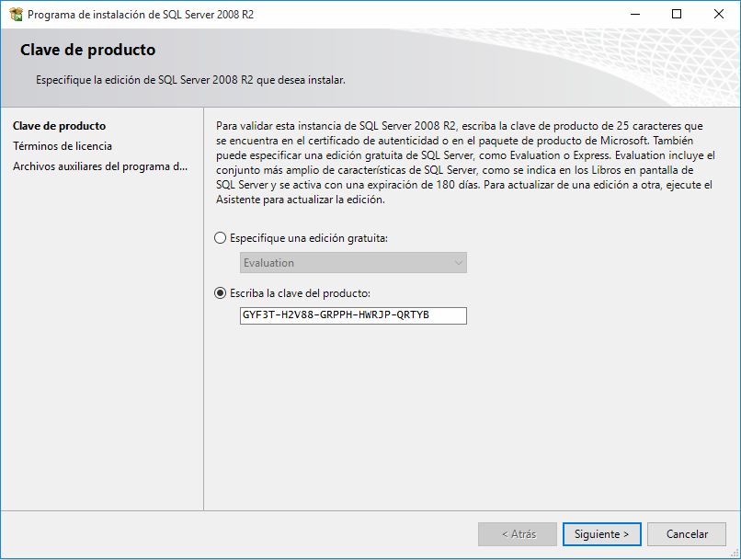Click the 'Clave de producto' page heading
The height and width of the screenshot is (560, 741).
point(88,50)
